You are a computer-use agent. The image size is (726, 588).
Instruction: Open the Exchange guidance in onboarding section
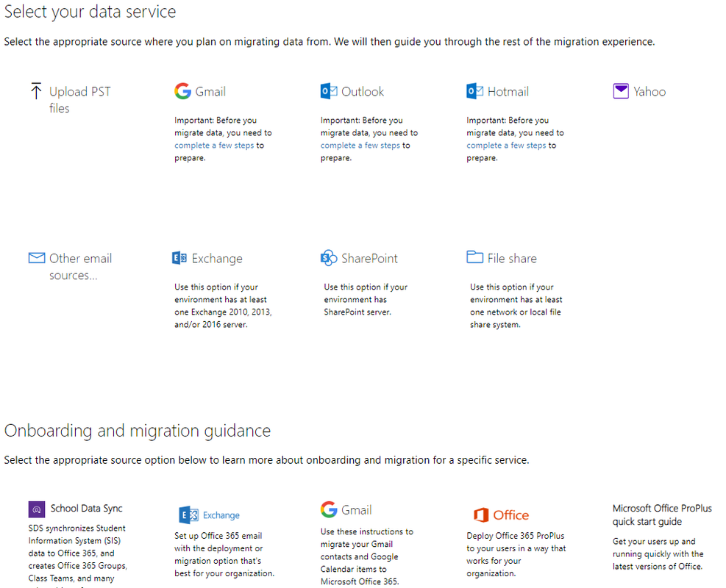coord(221,515)
